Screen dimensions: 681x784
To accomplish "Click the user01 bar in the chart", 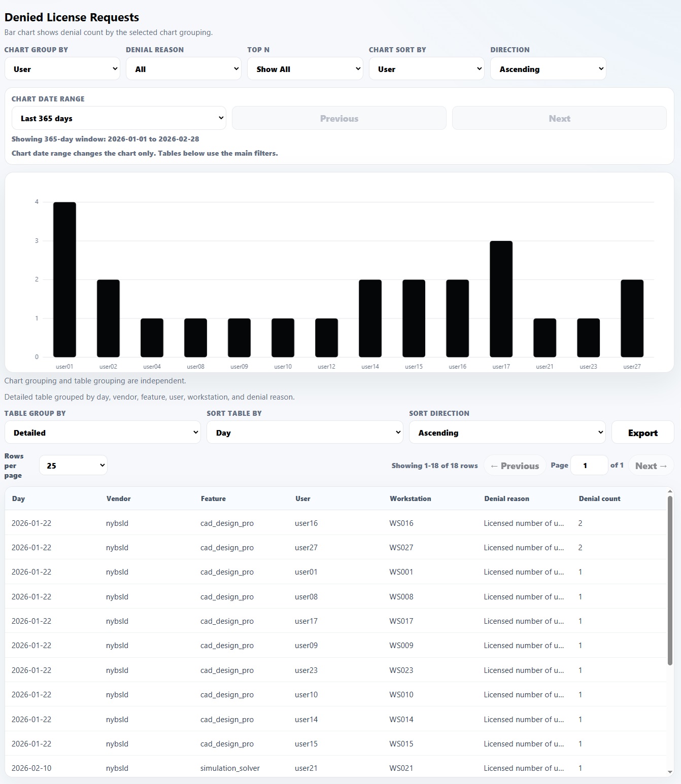I will click(64, 279).
